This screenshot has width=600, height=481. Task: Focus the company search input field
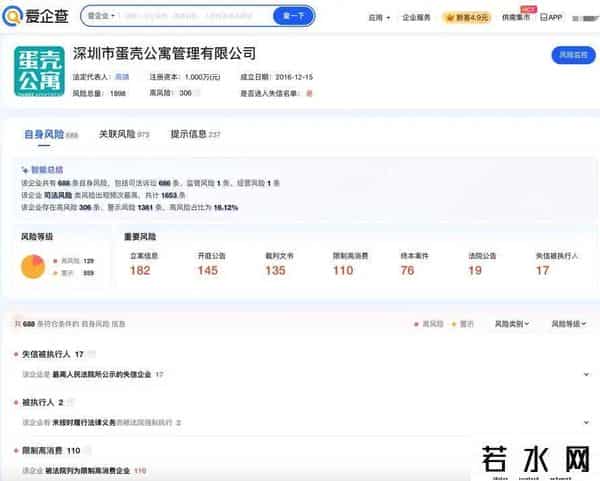[194, 16]
